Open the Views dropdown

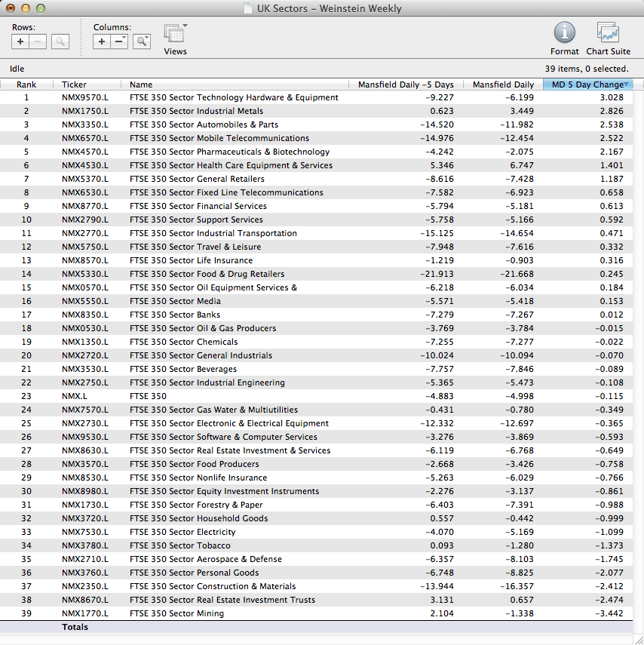[x=175, y=35]
